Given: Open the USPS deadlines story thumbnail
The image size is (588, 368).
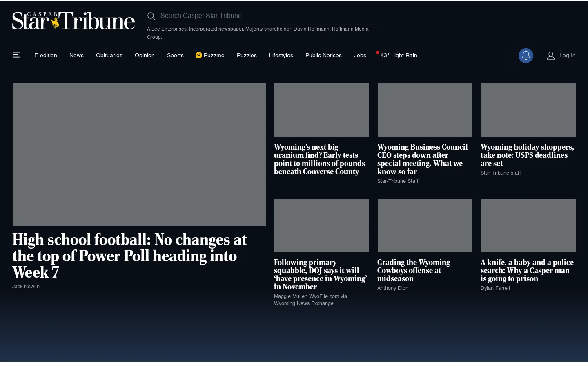Looking at the screenshot, I should click(528, 110).
